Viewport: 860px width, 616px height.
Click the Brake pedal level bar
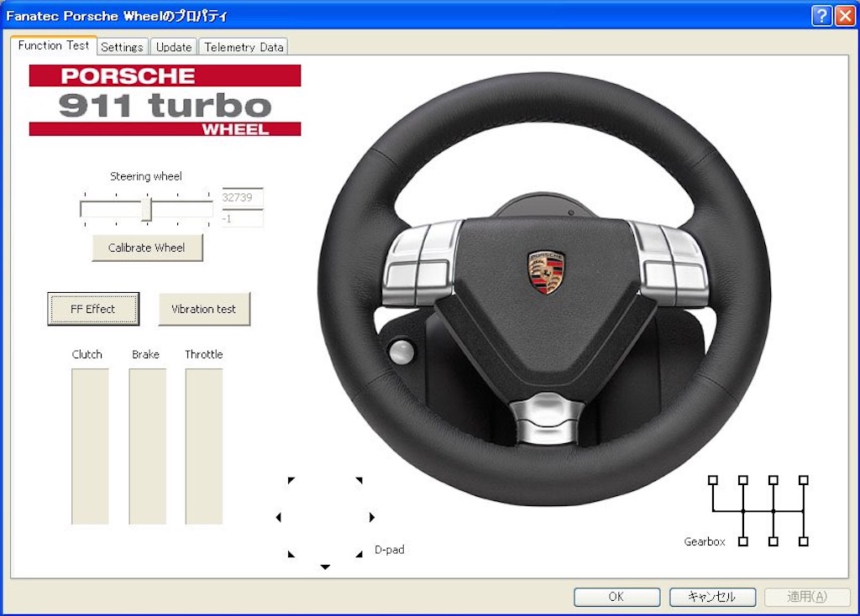(x=147, y=446)
